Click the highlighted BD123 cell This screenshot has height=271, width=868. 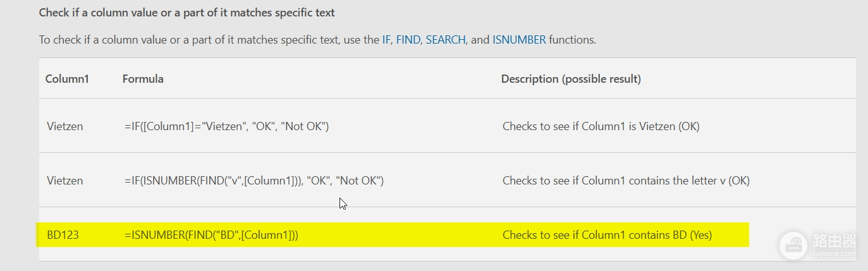coord(63,235)
